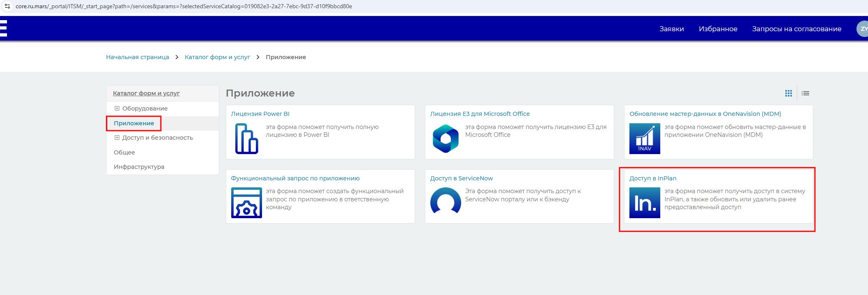
Task: Go to Начальная страница breadcrumb
Action: click(137, 57)
